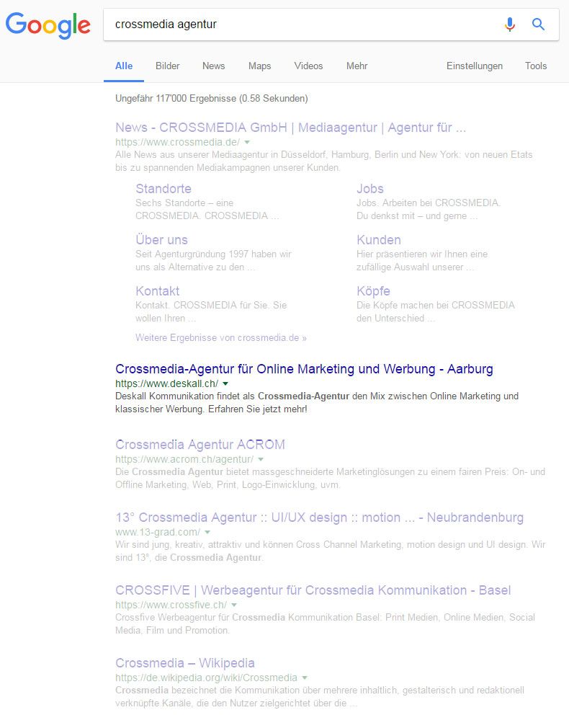Image resolution: width=569 pixels, height=728 pixels.
Task: Click the https://www.deskall.ch/ URL text
Action: tap(166, 383)
